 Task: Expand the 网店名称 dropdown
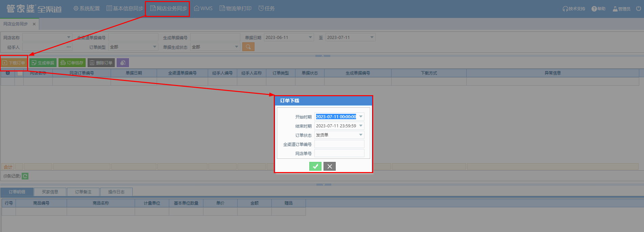point(69,37)
